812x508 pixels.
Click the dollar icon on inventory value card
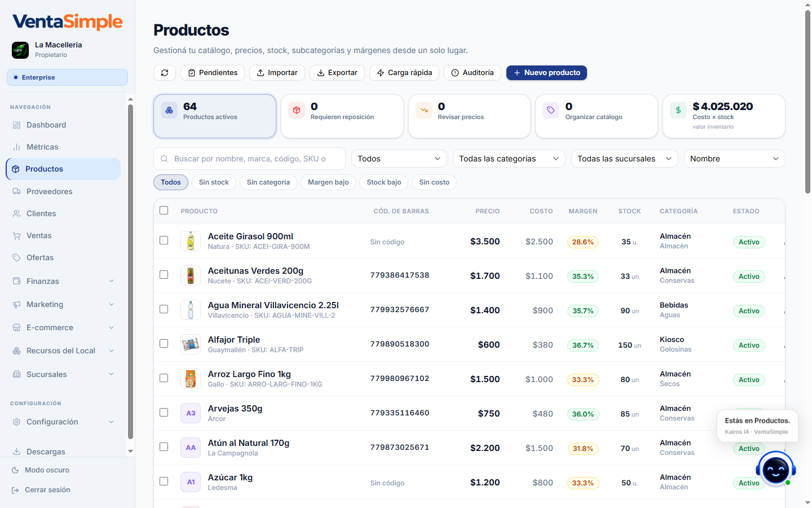678,111
